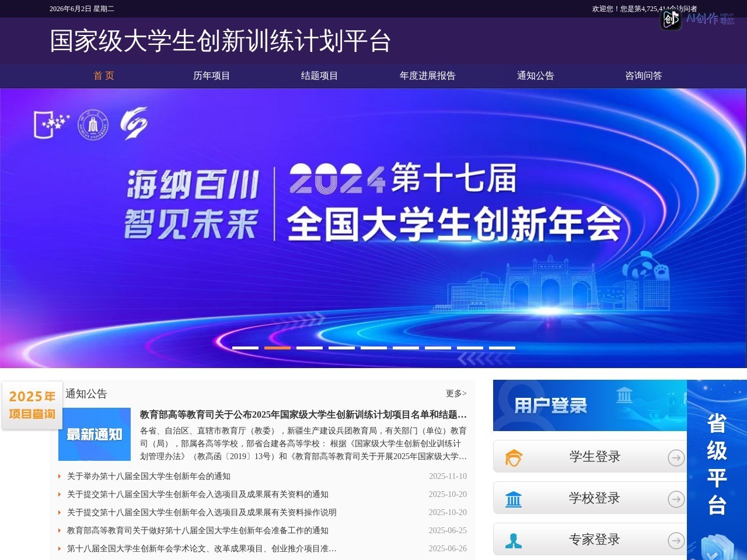Jump to the fourth banner slide indicator
Image resolution: width=747 pixels, height=560 pixels.
341,348
